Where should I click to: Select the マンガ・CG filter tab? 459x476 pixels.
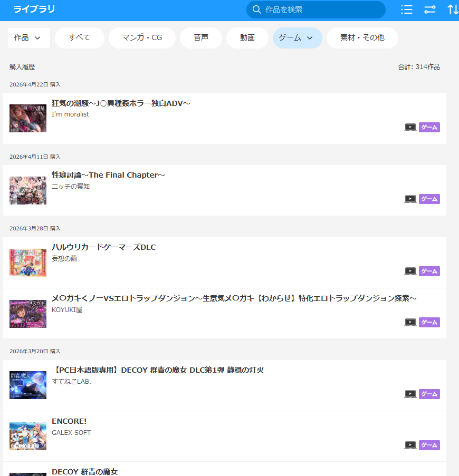pyautogui.click(x=142, y=37)
